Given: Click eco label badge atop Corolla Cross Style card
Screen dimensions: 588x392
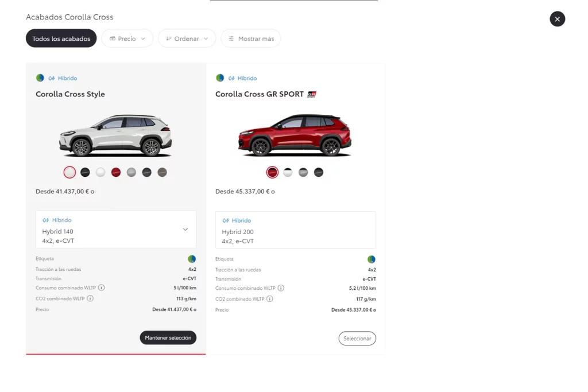Looking at the screenshot, I should coord(40,78).
